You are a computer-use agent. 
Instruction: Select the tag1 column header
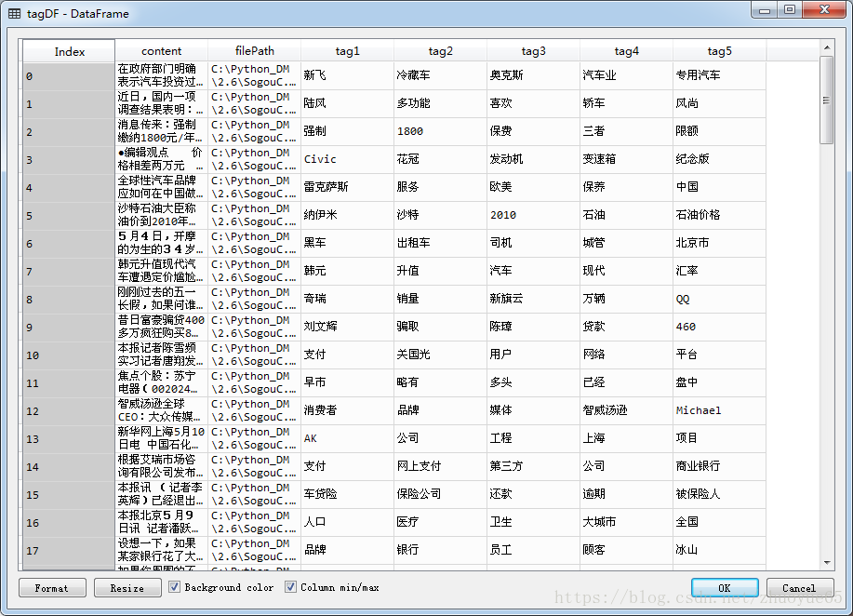[x=348, y=51]
